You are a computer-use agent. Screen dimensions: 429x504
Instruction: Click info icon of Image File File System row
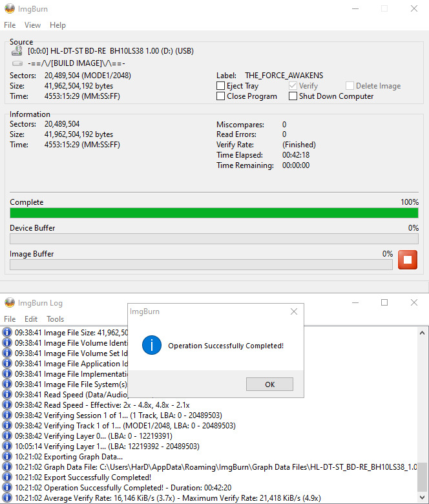pos(7,384)
